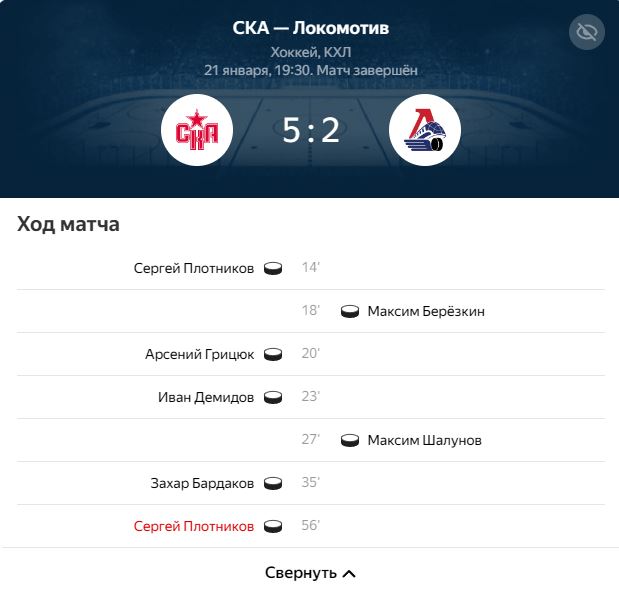The image size is (619, 590).
Task: Select player Максим Шалунов
Action: pyautogui.click(x=424, y=440)
